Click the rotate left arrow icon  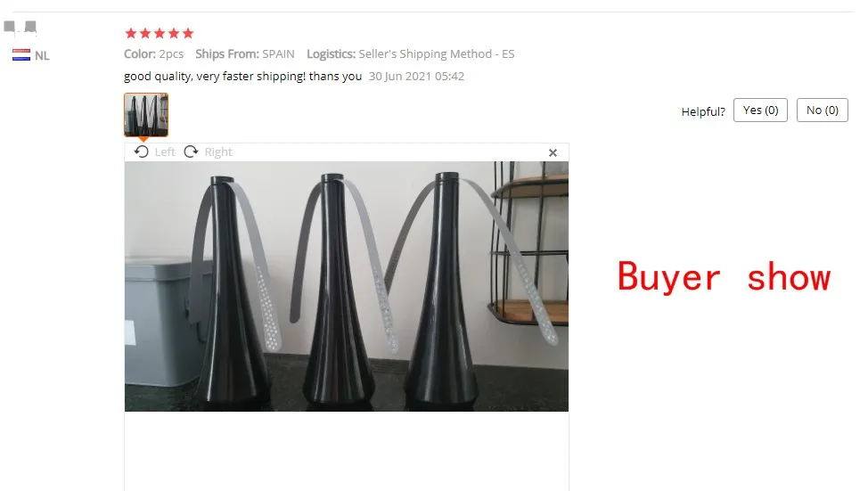(x=141, y=151)
